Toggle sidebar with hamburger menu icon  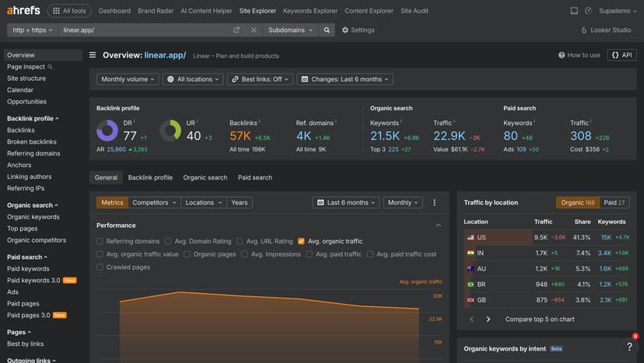(x=93, y=55)
